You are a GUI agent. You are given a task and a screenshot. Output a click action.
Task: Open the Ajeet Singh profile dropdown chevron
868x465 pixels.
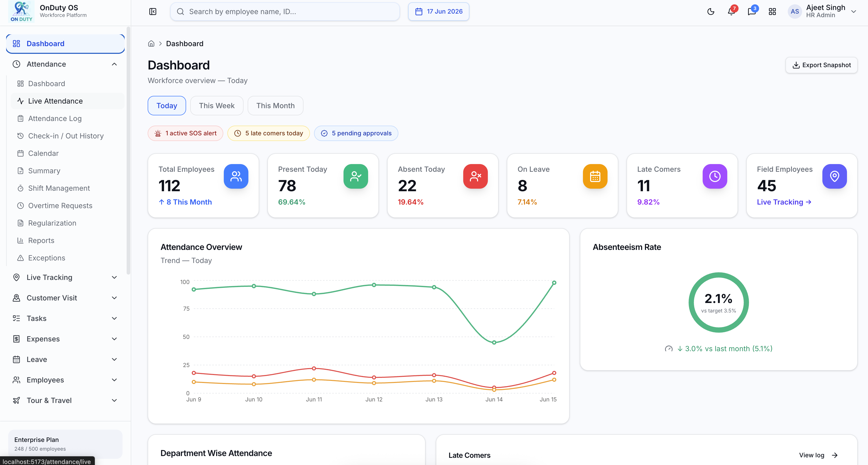[853, 12]
